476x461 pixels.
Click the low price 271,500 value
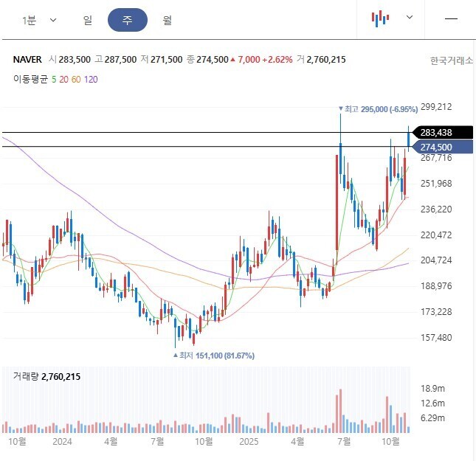[166, 60]
